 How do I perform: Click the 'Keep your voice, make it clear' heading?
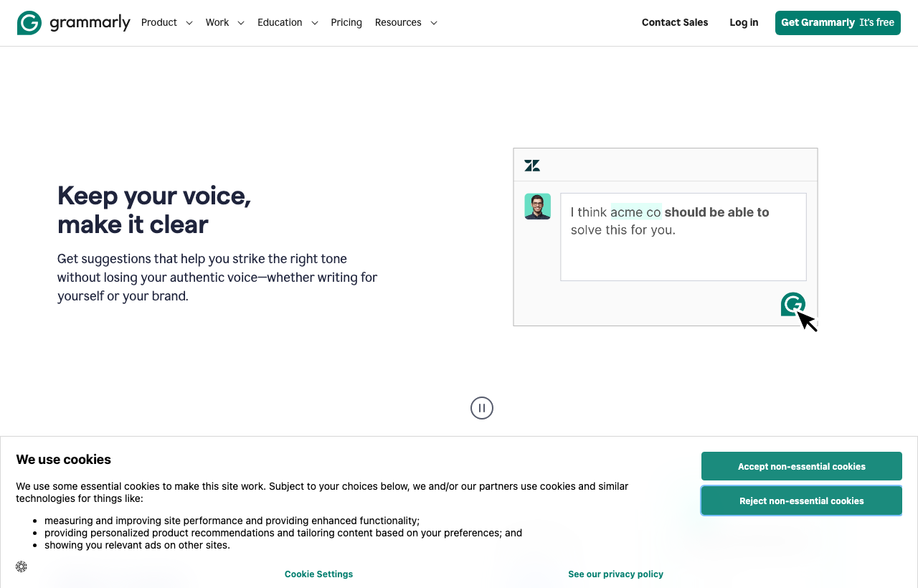154,210
